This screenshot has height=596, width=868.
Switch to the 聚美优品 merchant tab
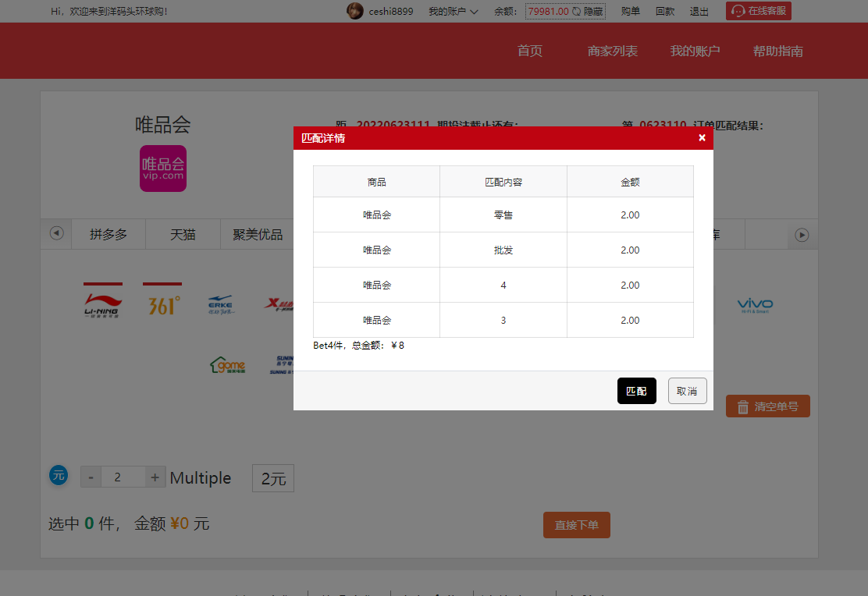pos(258,235)
